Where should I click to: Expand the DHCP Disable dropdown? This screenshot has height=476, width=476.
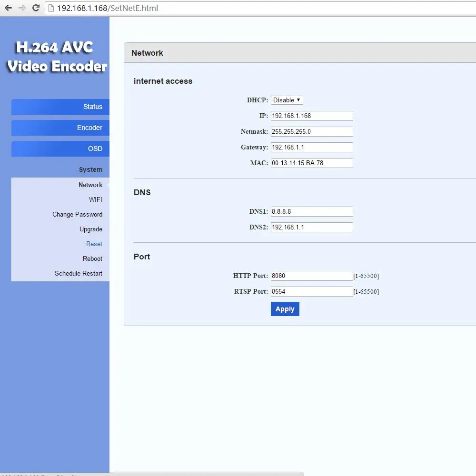(x=287, y=100)
